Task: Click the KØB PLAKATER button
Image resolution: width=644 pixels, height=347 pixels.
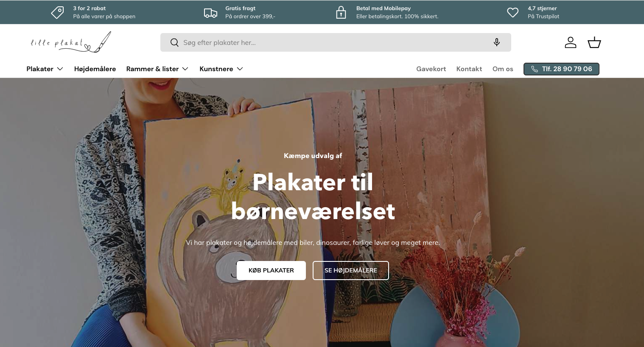Action: click(271, 270)
